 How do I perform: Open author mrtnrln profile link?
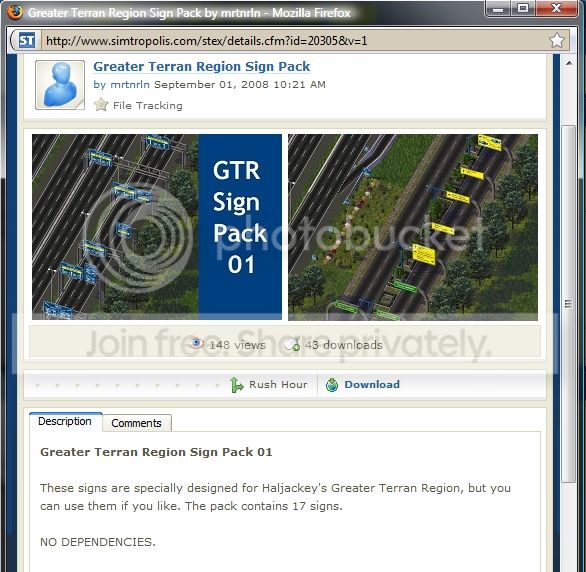[x=130, y=84]
